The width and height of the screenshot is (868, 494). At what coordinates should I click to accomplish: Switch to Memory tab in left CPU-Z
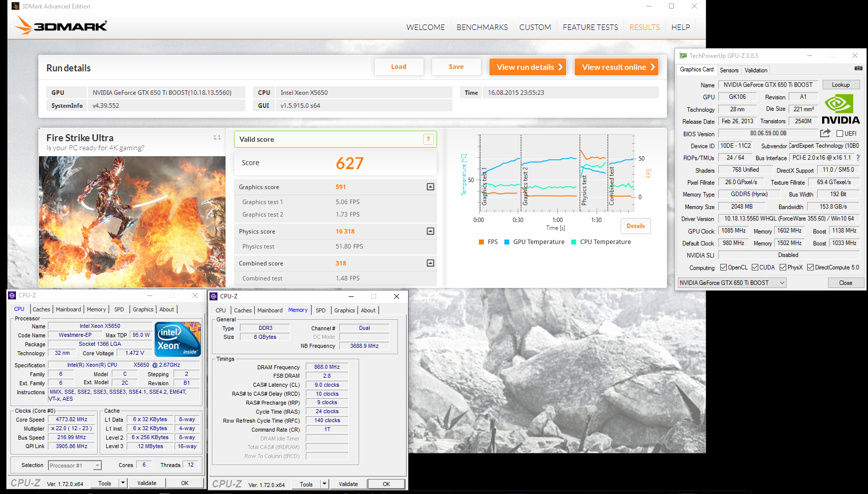(96, 309)
